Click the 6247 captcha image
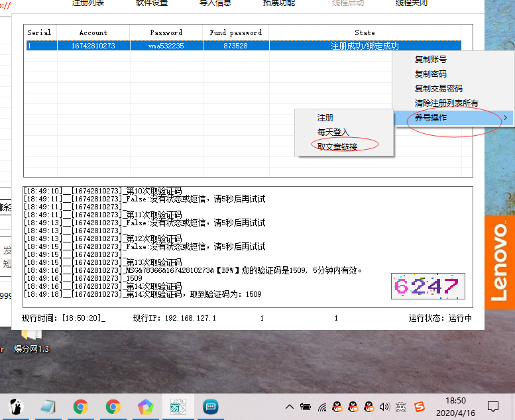515x420 pixels. point(428,286)
